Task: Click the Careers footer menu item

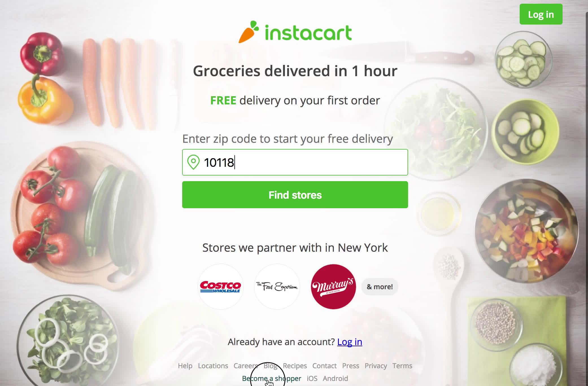Action: (x=245, y=366)
